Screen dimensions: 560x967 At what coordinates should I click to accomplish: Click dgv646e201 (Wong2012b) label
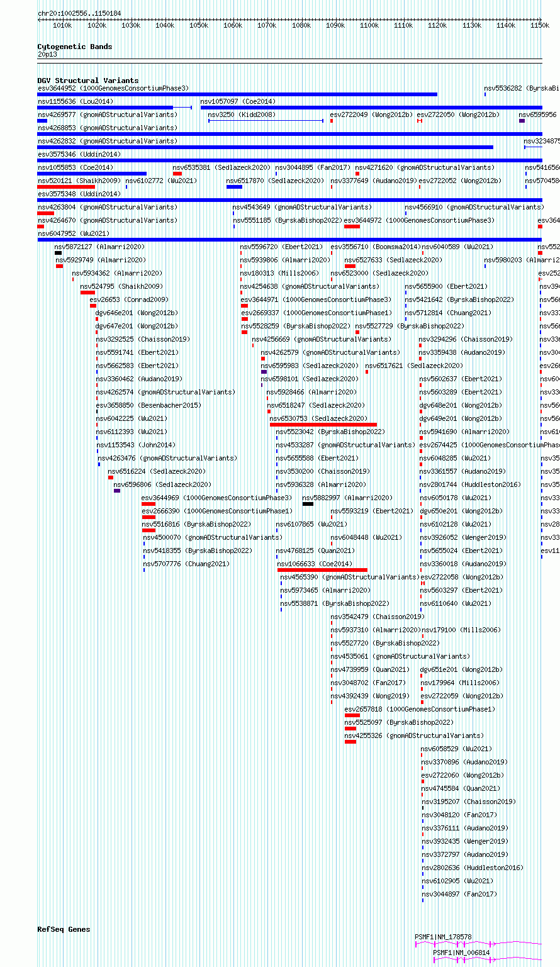137,313
